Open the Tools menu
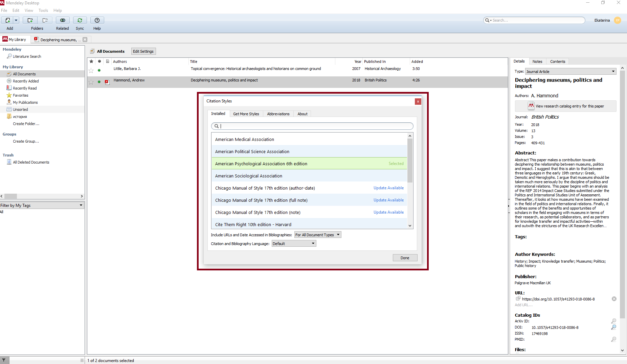 pos(43,10)
